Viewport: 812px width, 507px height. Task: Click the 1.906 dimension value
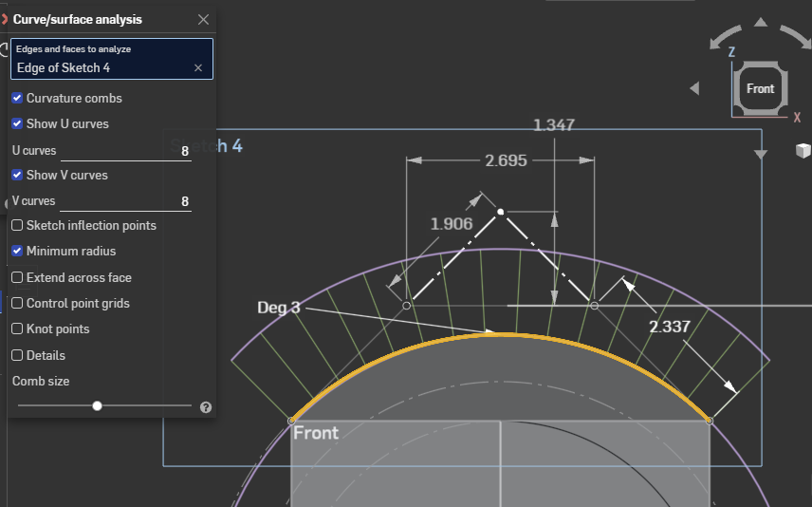pyautogui.click(x=452, y=224)
